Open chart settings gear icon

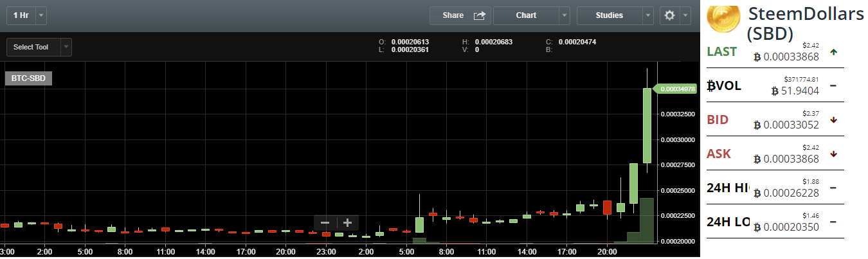click(669, 15)
